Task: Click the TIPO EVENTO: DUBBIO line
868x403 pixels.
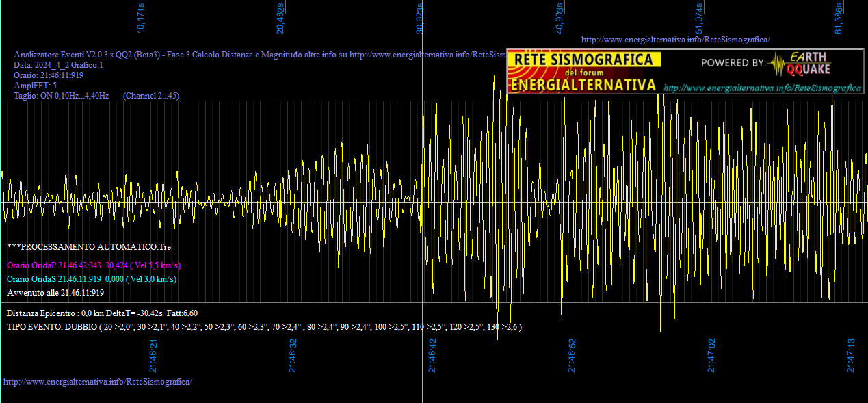Action: point(264,327)
